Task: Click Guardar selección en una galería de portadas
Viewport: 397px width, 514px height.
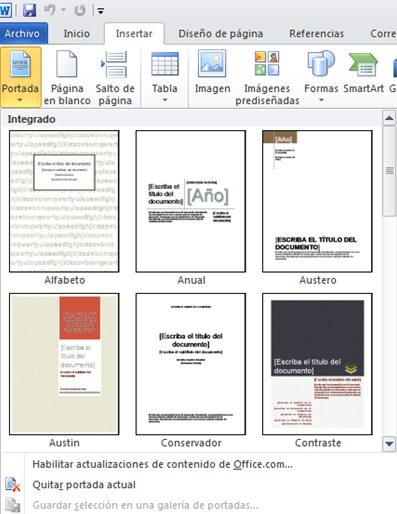Action: (145, 505)
